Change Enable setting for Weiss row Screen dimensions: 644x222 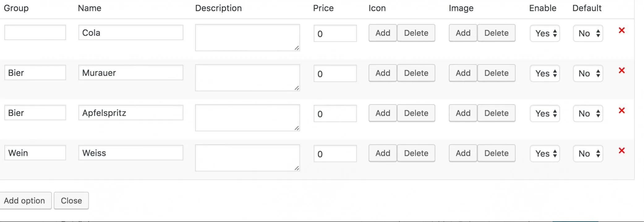tap(545, 154)
